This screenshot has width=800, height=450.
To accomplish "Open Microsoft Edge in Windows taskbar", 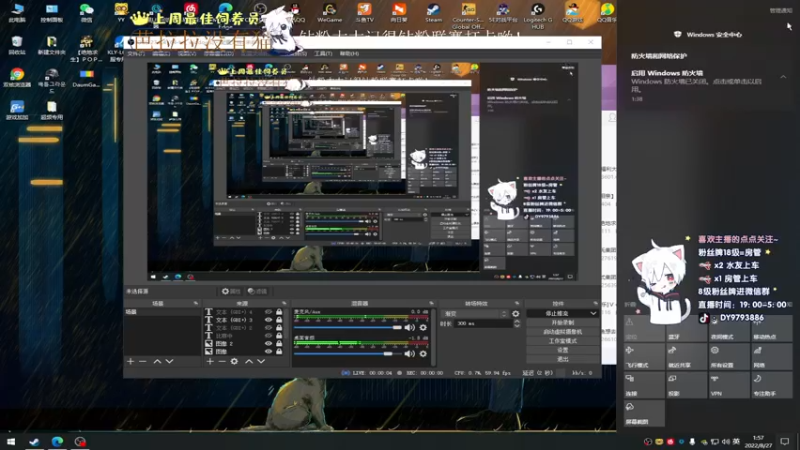I will tap(57, 442).
